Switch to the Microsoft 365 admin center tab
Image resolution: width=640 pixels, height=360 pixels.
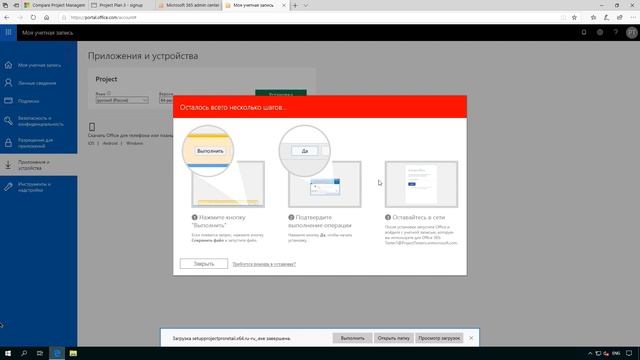pyautogui.click(x=189, y=5)
